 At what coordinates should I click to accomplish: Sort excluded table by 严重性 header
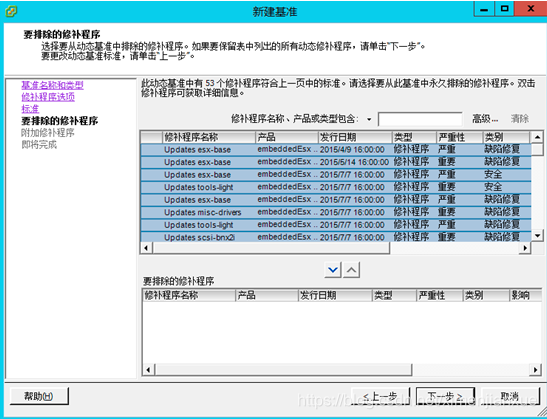(x=440, y=295)
